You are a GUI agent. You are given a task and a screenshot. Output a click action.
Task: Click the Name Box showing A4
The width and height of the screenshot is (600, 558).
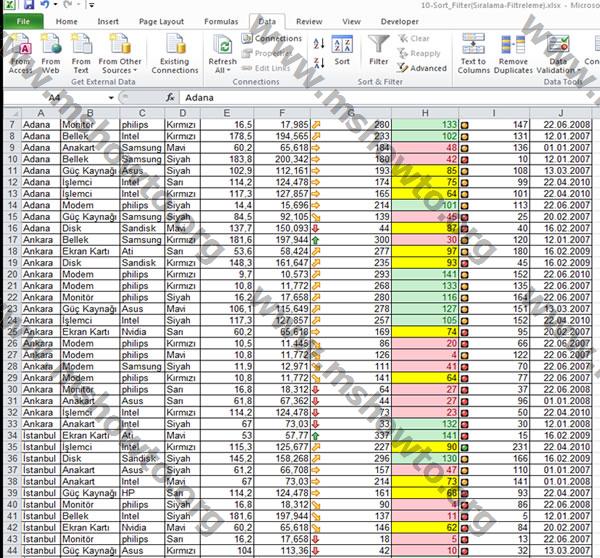pos(54,98)
